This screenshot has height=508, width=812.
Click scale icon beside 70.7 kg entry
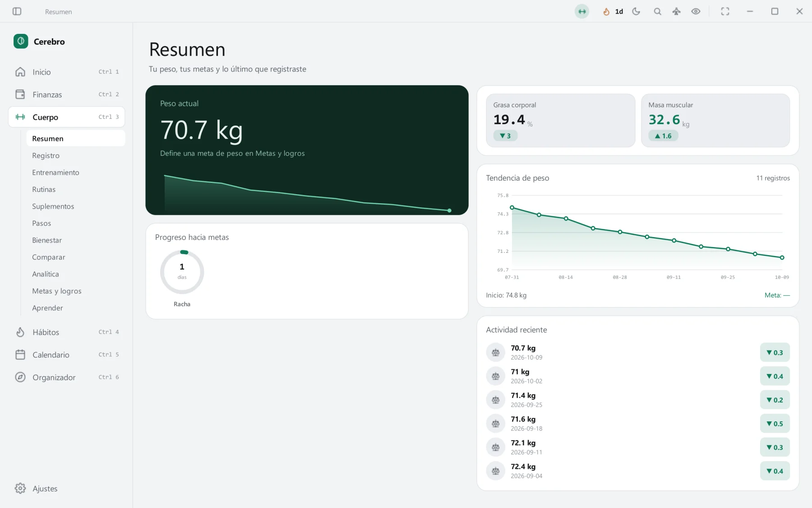[495, 352]
